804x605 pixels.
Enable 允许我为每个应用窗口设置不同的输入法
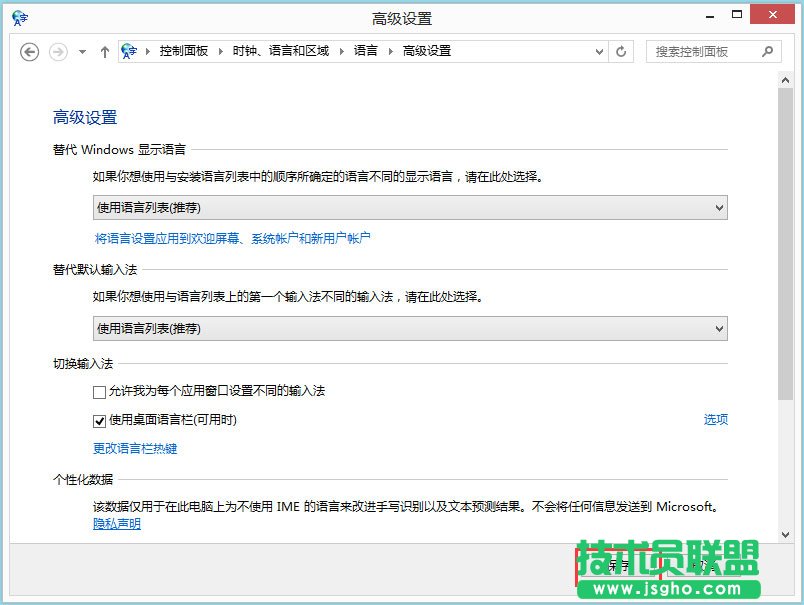[97, 391]
